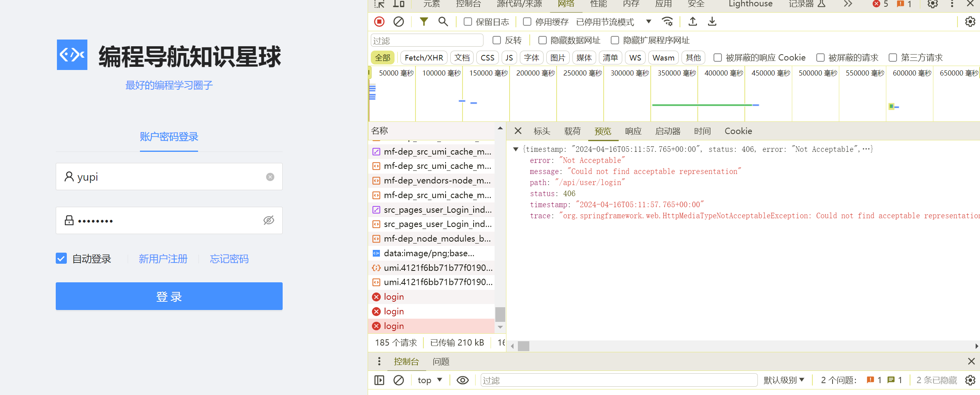Check 第三方请求 option
The image size is (980, 395).
893,58
